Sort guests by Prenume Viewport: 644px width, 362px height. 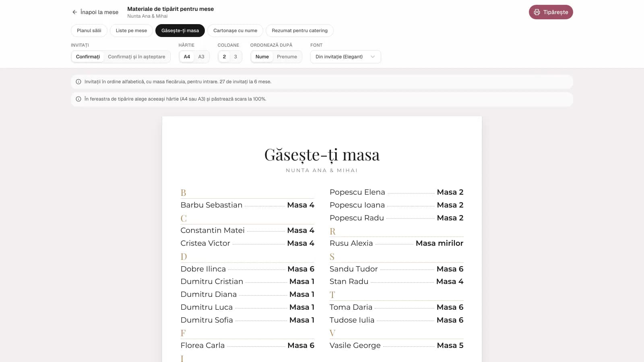click(x=287, y=57)
